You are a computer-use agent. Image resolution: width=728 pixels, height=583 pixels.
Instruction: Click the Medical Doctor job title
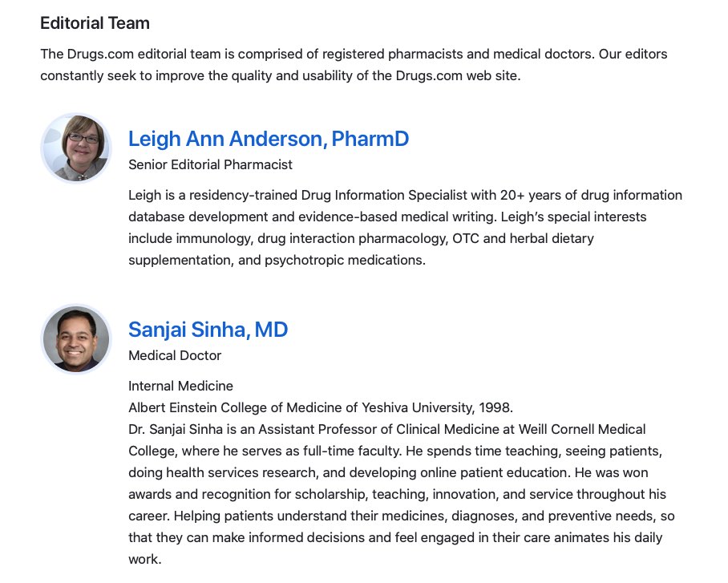[x=175, y=355]
